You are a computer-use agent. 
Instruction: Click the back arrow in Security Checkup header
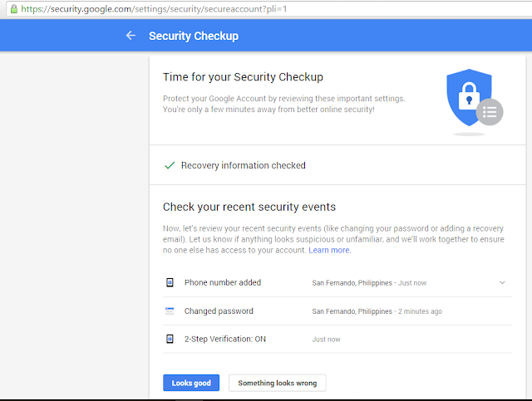pos(131,35)
